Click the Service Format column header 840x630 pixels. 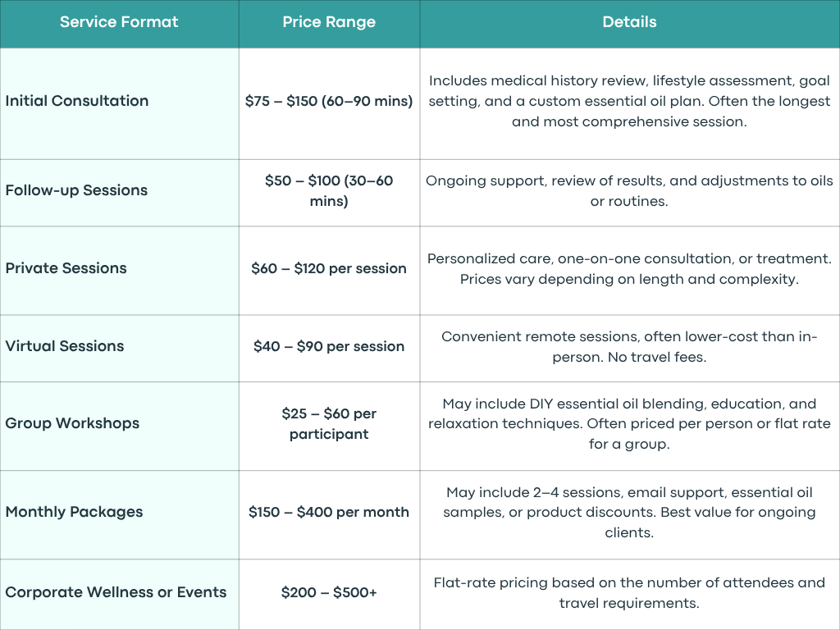pos(119,22)
